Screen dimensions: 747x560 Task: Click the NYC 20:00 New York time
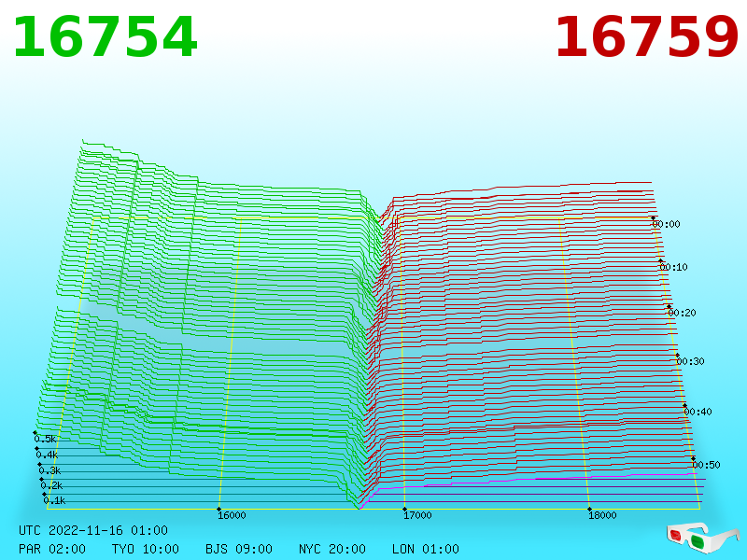click(x=332, y=549)
